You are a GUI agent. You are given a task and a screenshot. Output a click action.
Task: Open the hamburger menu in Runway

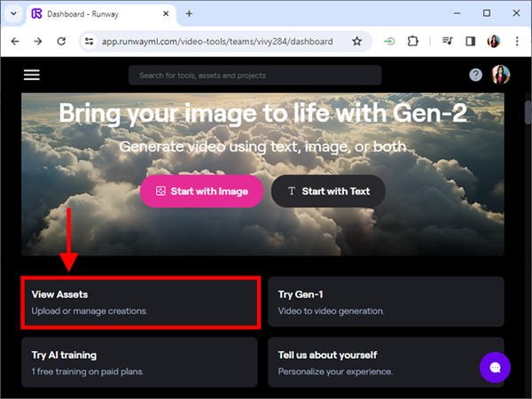32,74
